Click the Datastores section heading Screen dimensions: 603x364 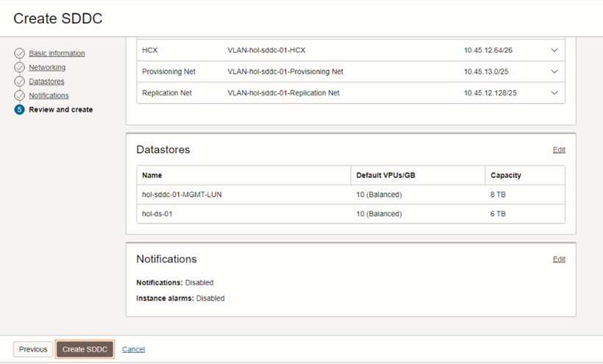(163, 149)
